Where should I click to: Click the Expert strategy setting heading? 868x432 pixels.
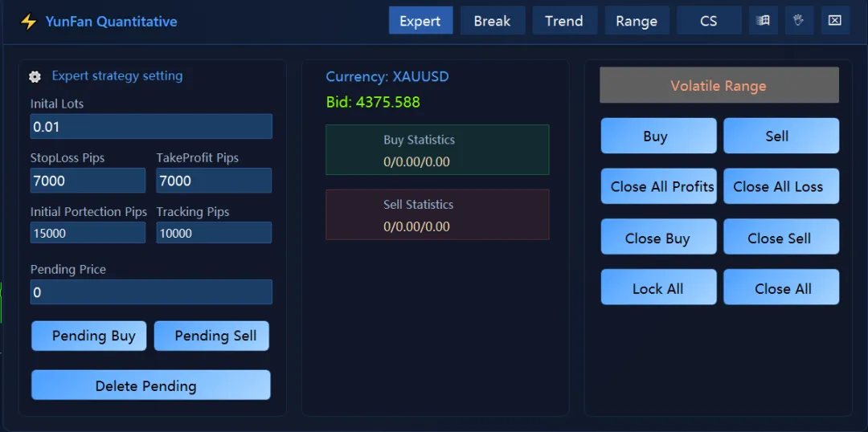[x=117, y=75]
